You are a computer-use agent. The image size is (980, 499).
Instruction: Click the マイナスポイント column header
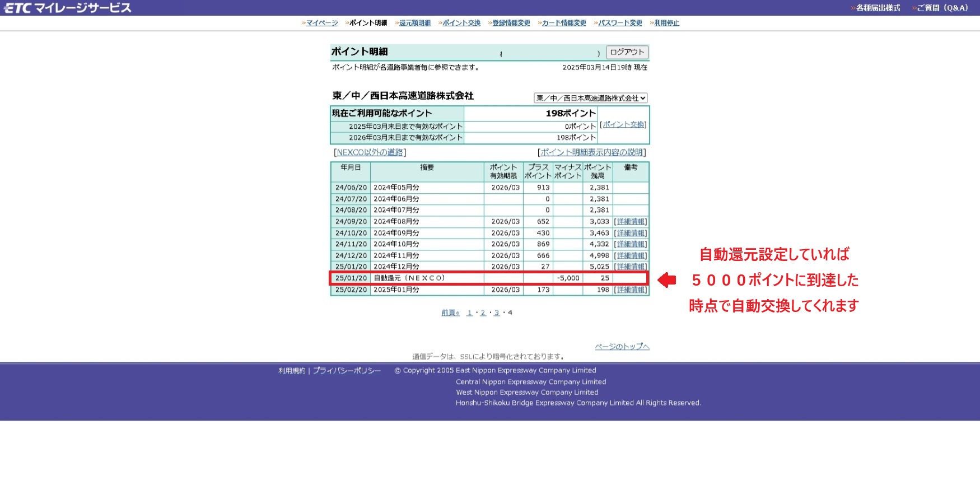tap(568, 171)
